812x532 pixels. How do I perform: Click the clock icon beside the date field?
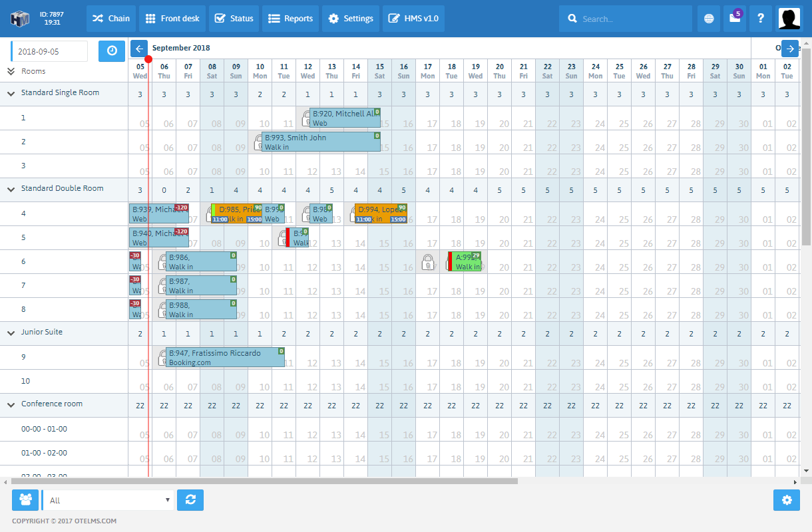[112, 51]
